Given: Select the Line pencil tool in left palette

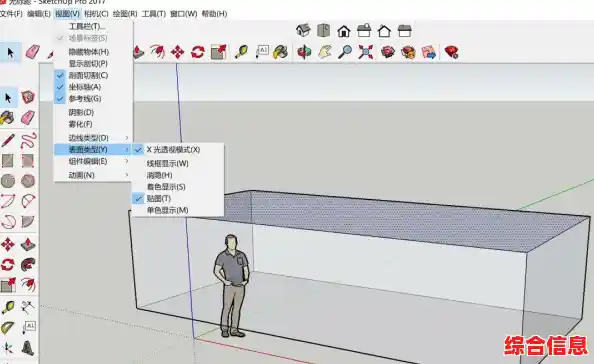Looking at the screenshot, I should tap(8, 140).
